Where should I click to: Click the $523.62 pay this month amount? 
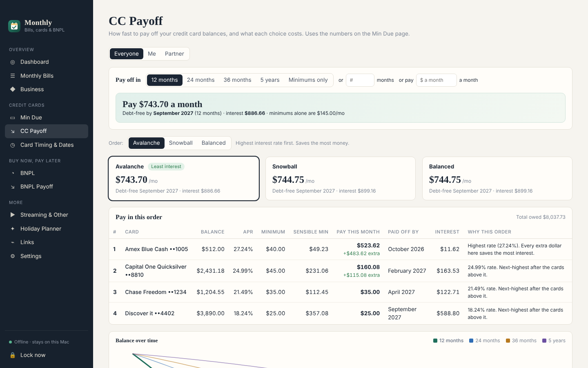pyautogui.click(x=368, y=245)
